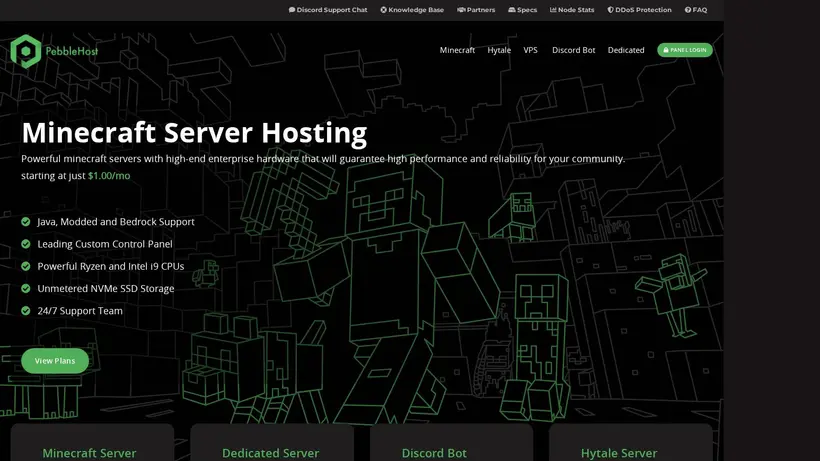Click 'Leading Custom Control Panel' text
The image size is (820, 461).
(x=105, y=244)
